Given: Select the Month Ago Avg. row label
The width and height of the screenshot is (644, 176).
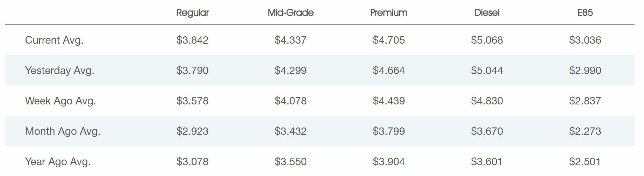Looking at the screenshot, I should (63, 131).
